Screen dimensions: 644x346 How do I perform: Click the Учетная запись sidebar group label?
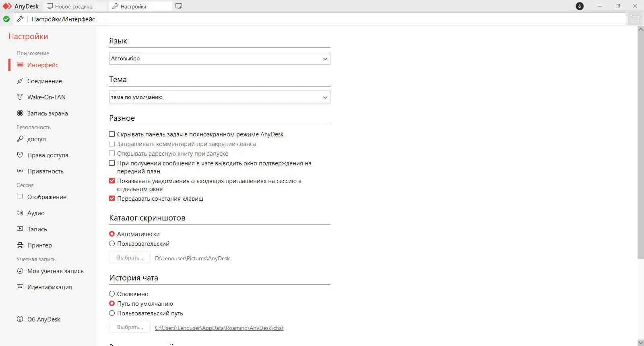tap(36, 259)
